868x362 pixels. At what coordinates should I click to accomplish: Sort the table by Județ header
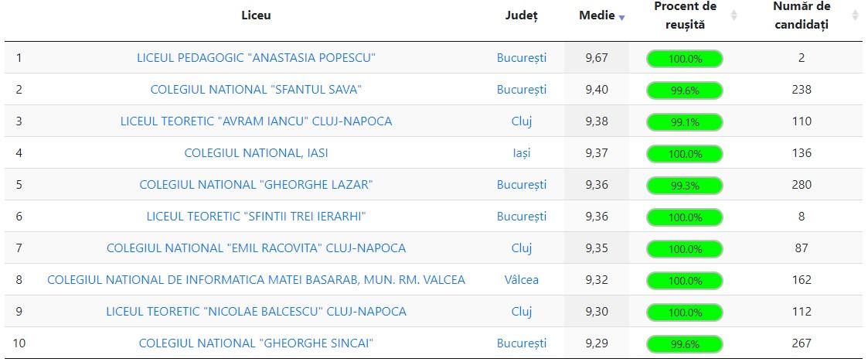click(521, 15)
